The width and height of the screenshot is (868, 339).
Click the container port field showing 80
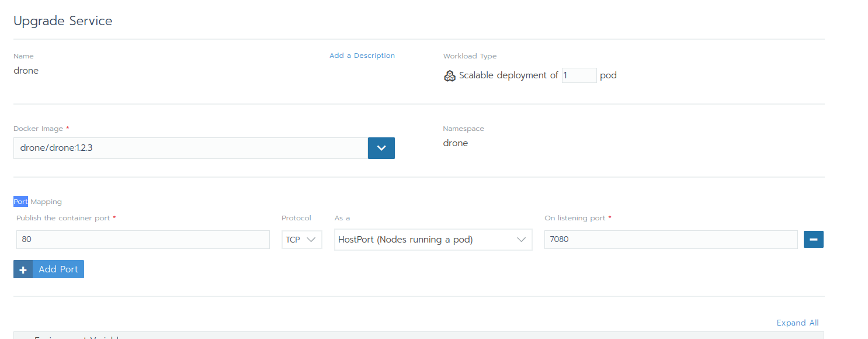coord(143,240)
